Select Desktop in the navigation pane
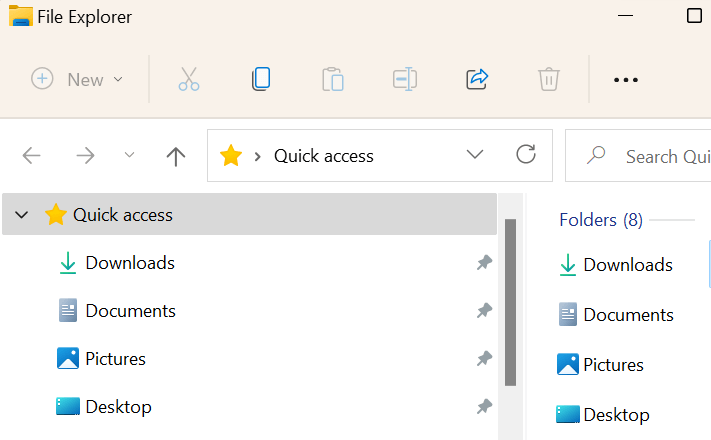The image size is (711, 440). [x=118, y=407]
